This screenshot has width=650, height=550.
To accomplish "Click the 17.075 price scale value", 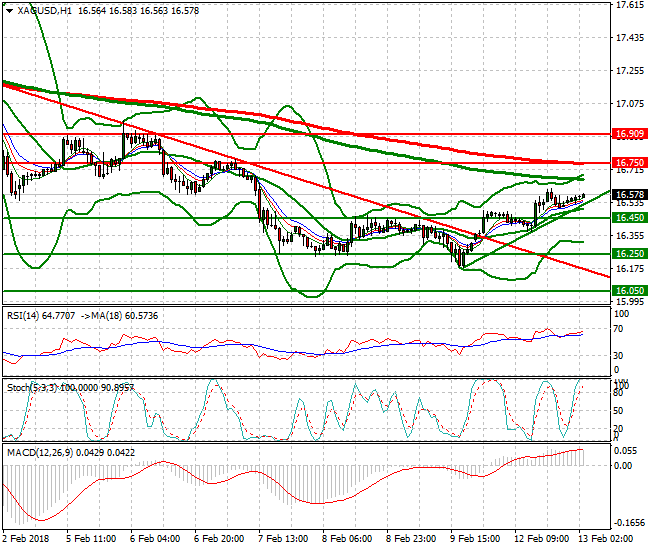I will coord(630,104).
